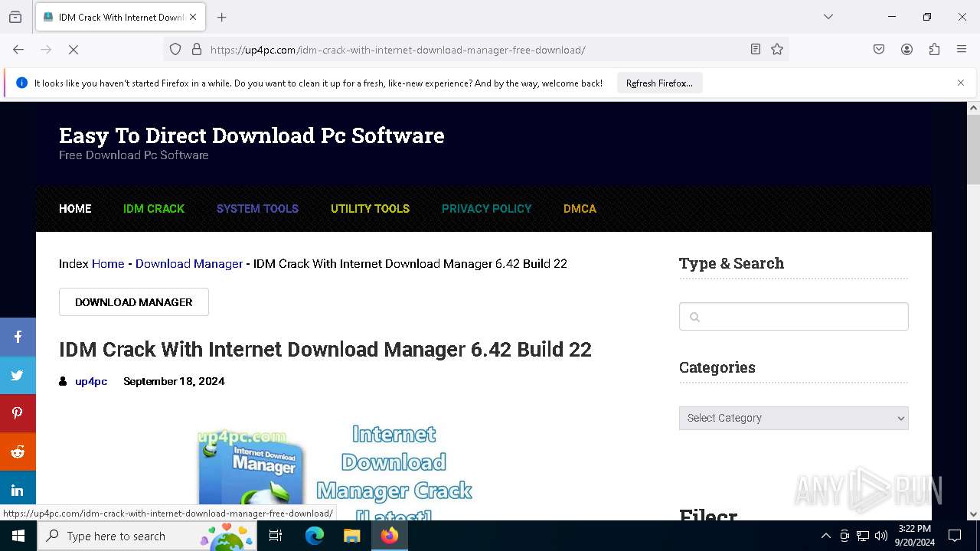Share the page on Twitter
This screenshot has height=551, width=980.
point(18,375)
